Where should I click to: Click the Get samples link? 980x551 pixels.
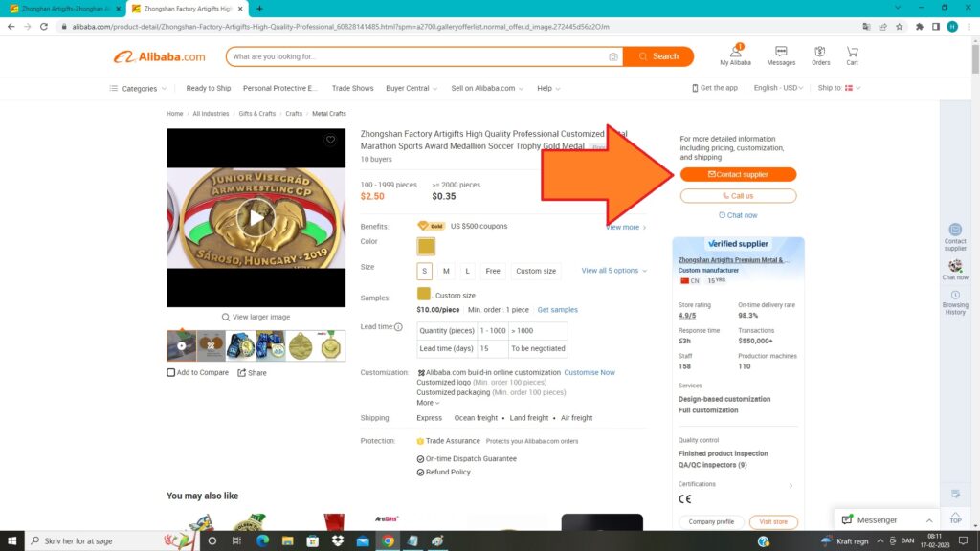pos(557,310)
